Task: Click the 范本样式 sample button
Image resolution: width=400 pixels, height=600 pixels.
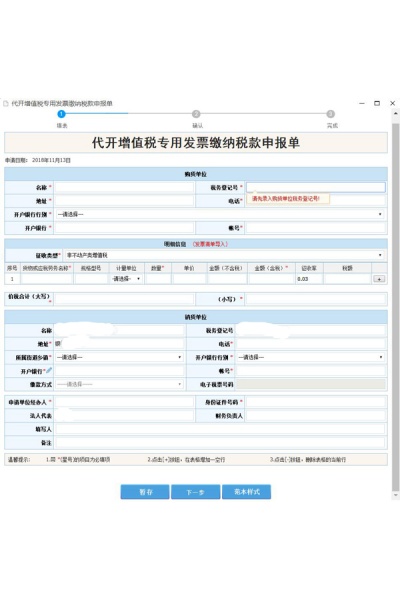Action: [247, 492]
